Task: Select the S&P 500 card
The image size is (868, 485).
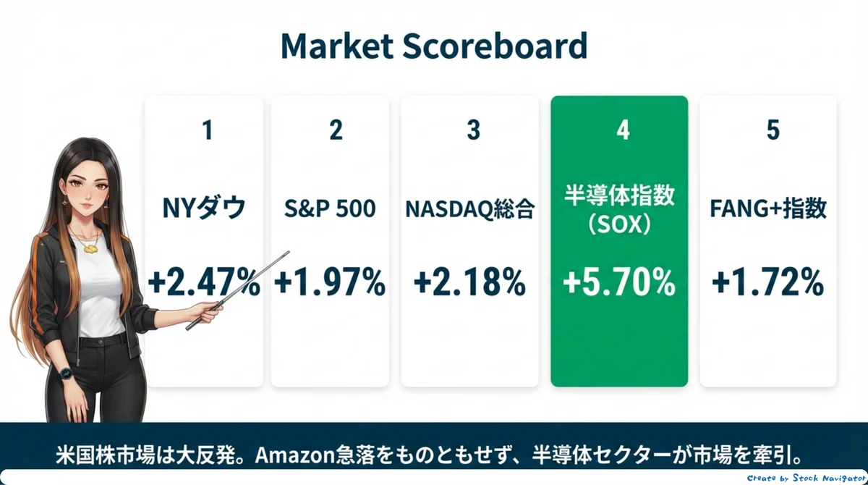Action: [330, 241]
